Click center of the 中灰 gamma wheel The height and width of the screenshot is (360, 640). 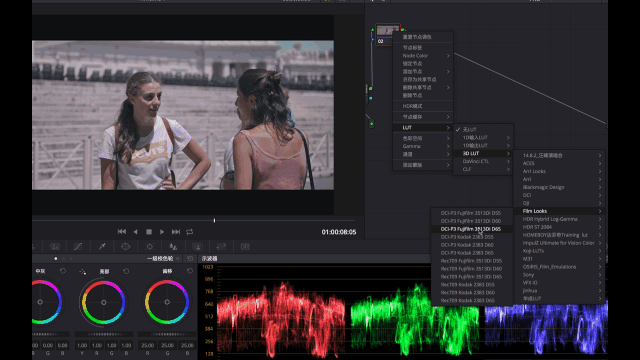(40, 302)
